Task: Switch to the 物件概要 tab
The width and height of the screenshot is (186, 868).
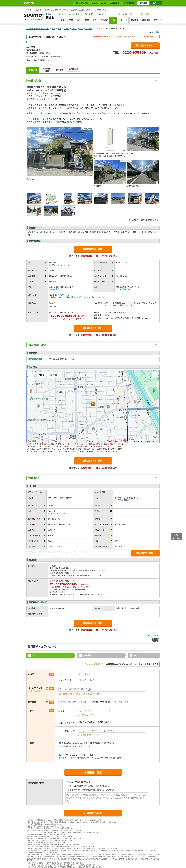Action: click(x=59, y=70)
